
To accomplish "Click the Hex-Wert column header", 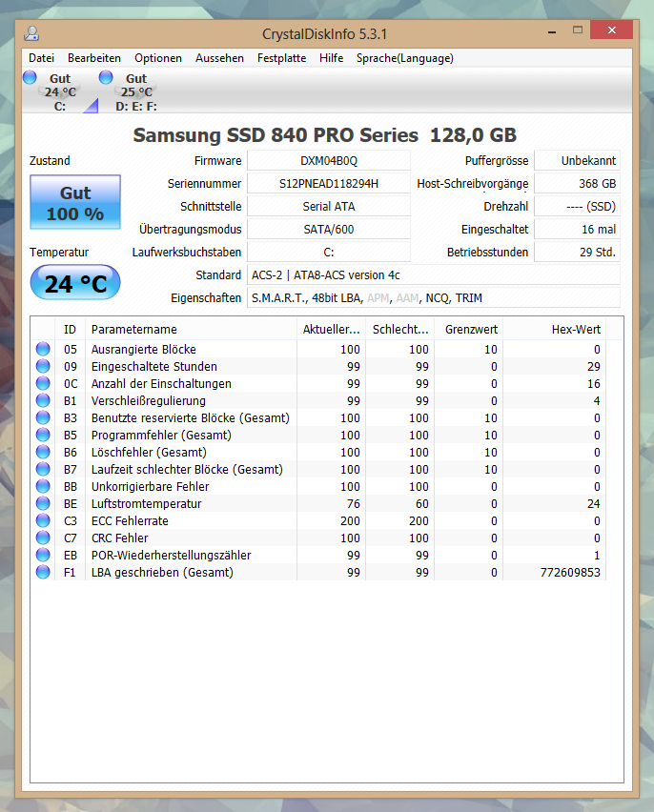I will point(555,330).
